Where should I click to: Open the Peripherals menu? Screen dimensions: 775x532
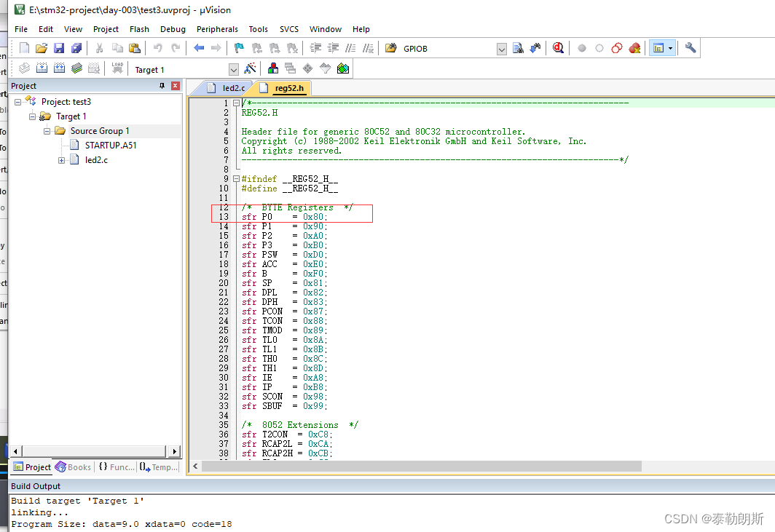[217, 29]
